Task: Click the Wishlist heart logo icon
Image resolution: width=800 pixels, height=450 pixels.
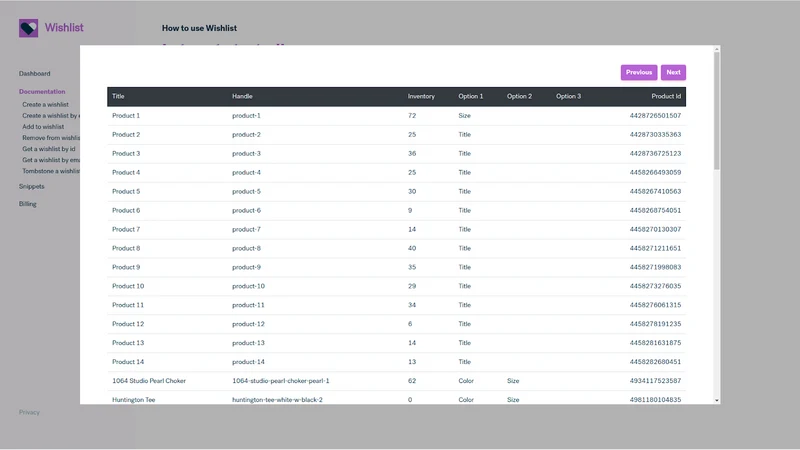Action: pyautogui.click(x=29, y=28)
